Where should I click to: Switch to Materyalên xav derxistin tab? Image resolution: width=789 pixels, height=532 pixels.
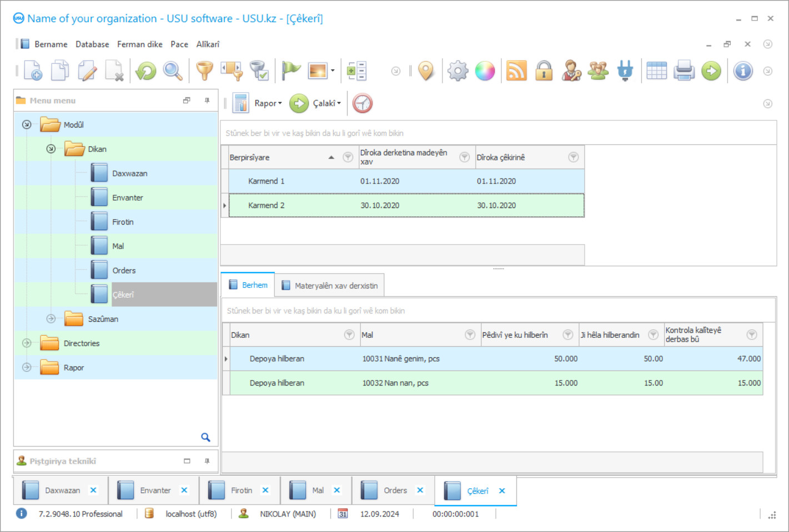330,286
